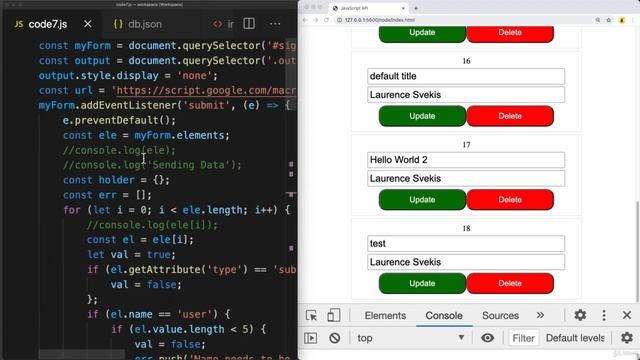
Task: Open the 'top' JavaScript context dropdown
Action: click(x=410, y=338)
